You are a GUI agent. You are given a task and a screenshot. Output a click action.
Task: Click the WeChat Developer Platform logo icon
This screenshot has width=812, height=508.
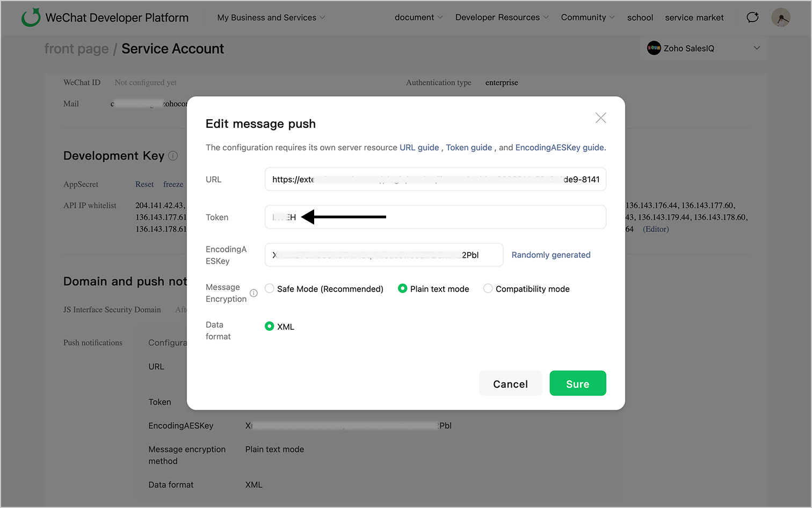click(x=31, y=17)
